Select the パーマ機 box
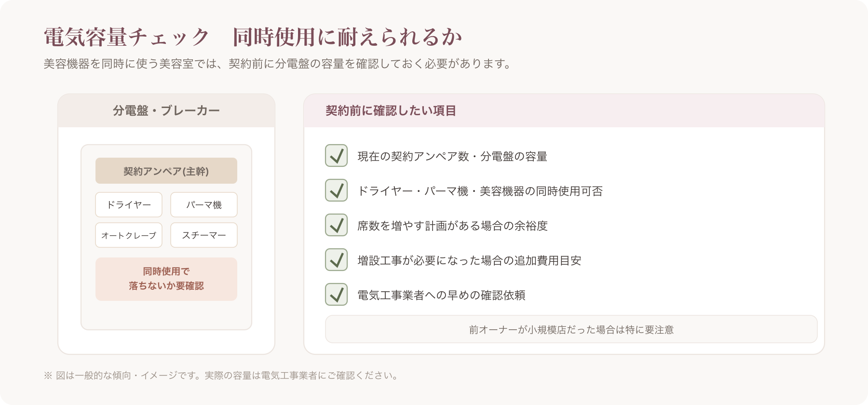 pyautogui.click(x=204, y=205)
